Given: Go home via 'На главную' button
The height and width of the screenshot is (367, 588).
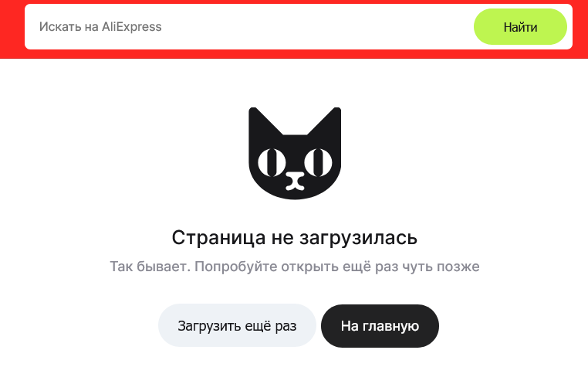Looking at the screenshot, I should 380,326.
